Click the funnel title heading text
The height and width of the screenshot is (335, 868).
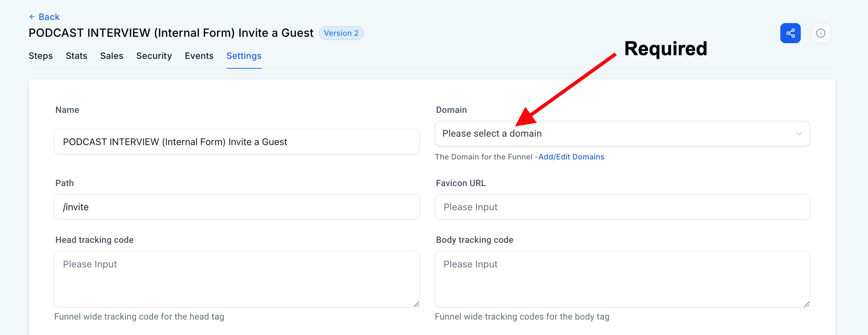point(171,33)
